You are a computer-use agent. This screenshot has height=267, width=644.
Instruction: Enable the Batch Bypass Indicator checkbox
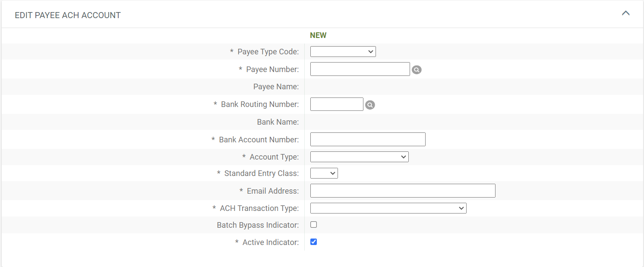[x=313, y=224]
